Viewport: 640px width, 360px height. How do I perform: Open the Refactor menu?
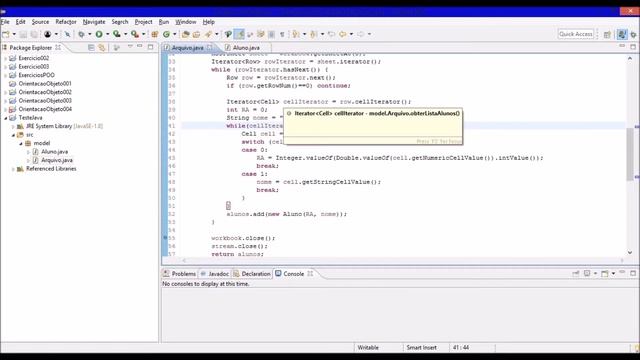coord(66,22)
